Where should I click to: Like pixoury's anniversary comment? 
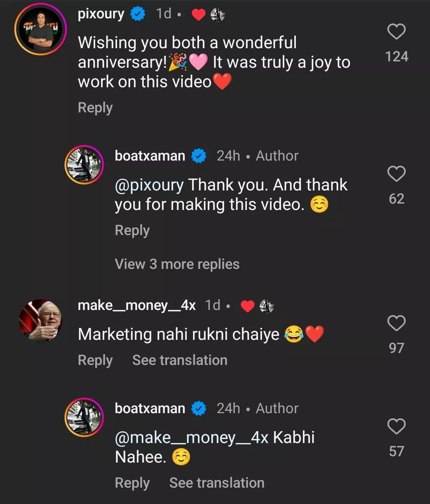tap(396, 32)
